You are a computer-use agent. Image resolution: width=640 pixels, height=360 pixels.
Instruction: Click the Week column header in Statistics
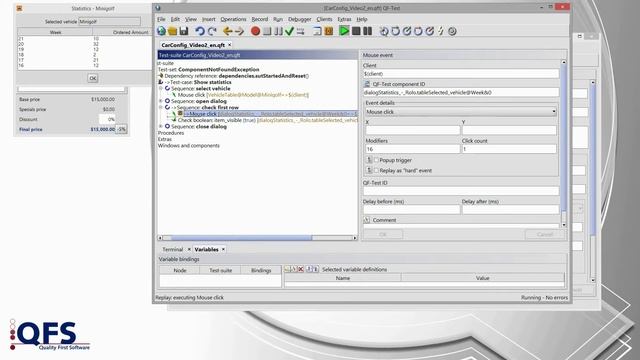55,32
